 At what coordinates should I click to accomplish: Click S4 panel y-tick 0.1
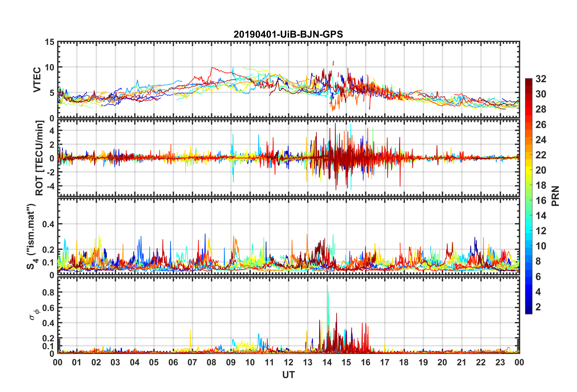[x=48, y=262]
